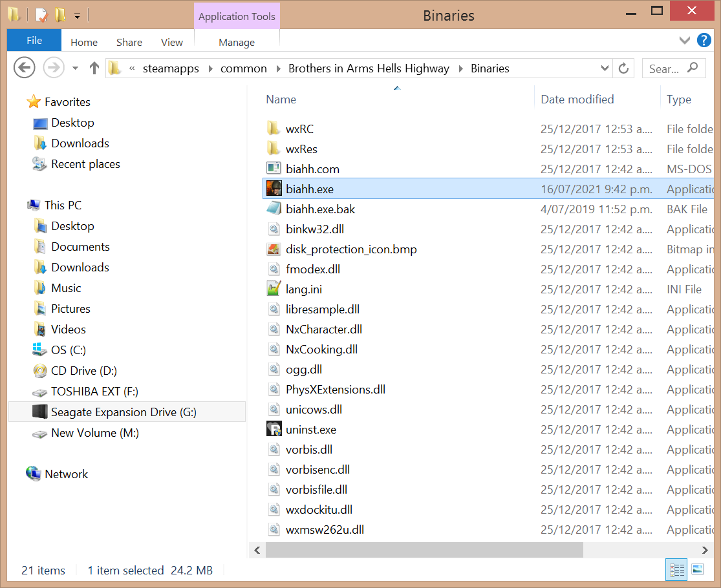The height and width of the screenshot is (588, 721).
Task: Sort by the Date modified column
Action: coord(577,100)
